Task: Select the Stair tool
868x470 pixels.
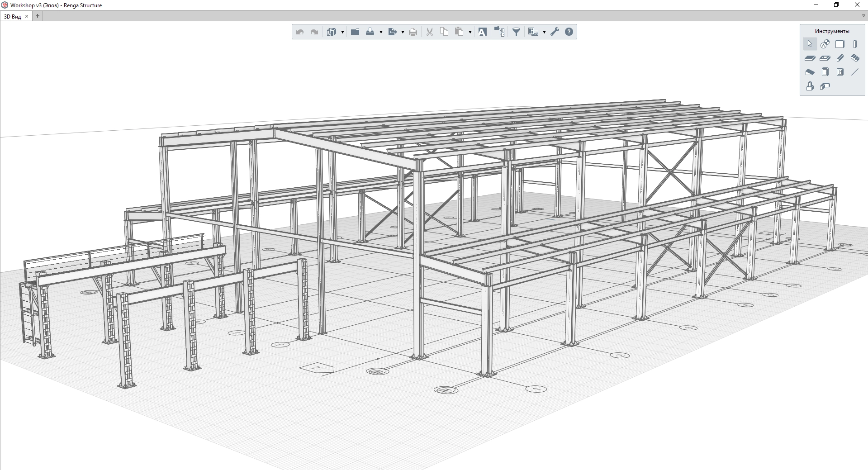Action: click(x=855, y=58)
